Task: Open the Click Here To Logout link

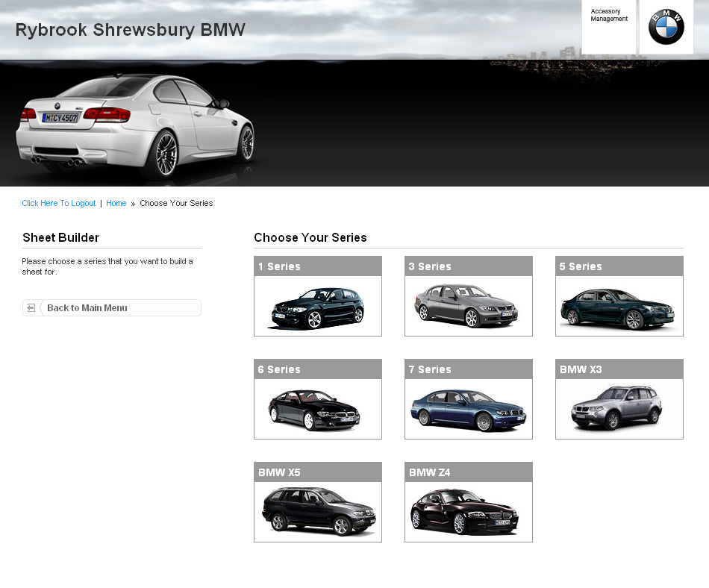Action: click(x=58, y=203)
